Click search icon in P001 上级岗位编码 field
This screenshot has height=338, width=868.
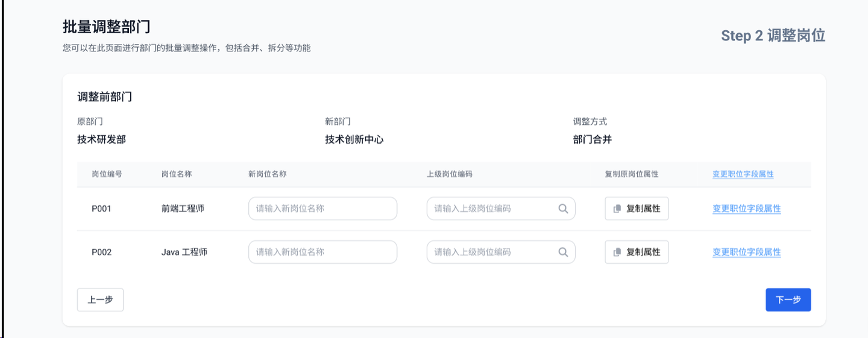coord(563,209)
